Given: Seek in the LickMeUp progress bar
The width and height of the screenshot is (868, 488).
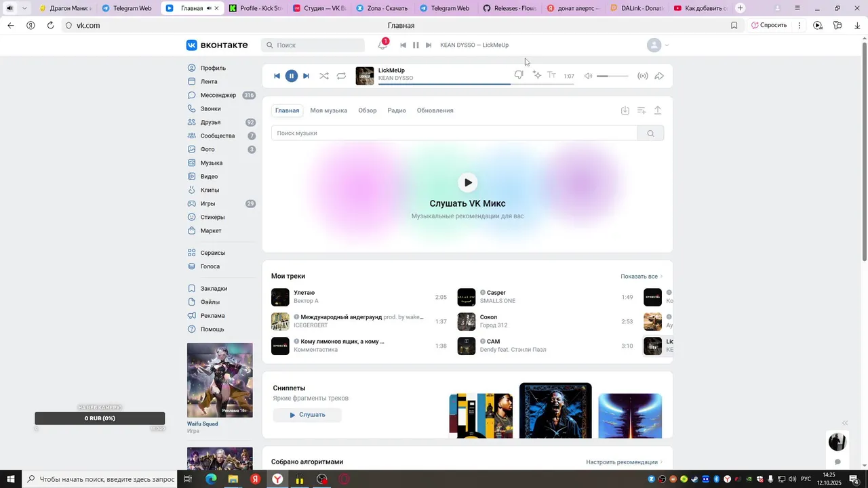Looking at the screenshot, I should 476,83.
